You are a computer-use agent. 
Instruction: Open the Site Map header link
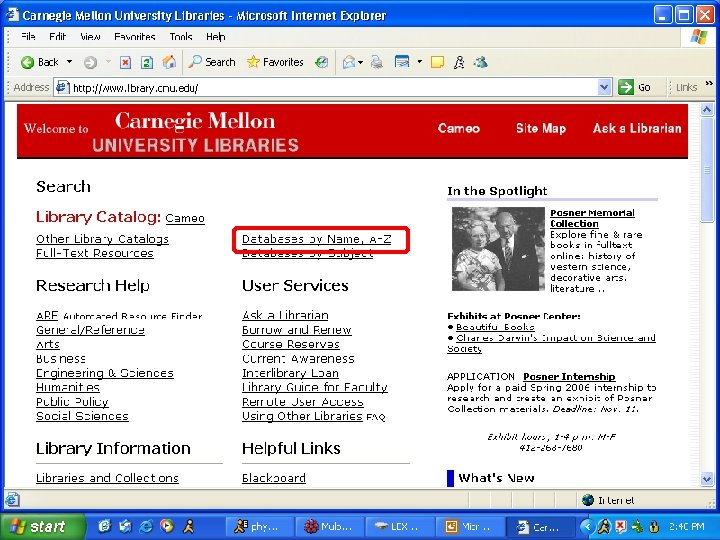coord(540,128)
